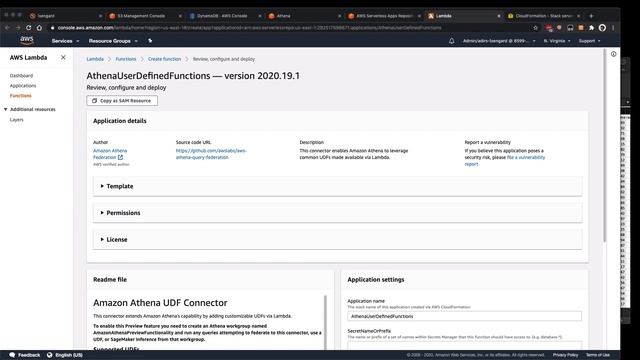Open a new browser tab
640x360 pixels.
(x=591, y=16)
